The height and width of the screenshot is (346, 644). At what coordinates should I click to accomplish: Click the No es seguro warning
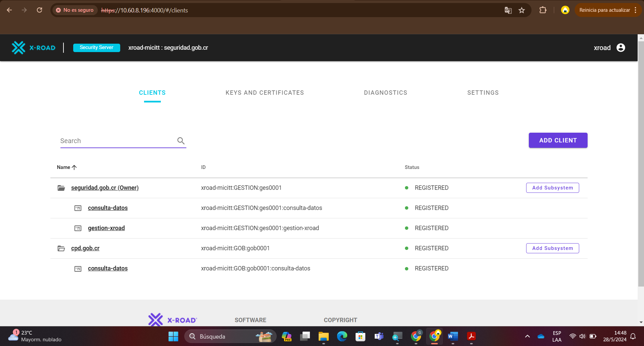pos(75,10)
